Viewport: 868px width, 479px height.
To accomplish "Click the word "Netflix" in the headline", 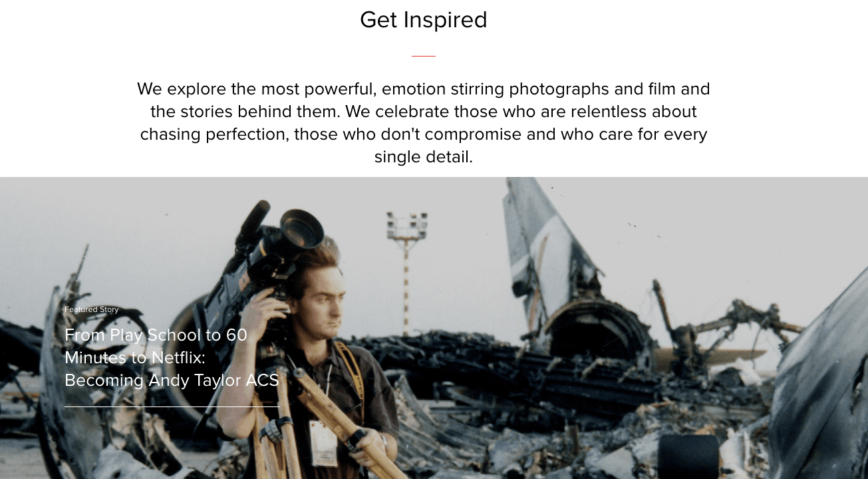I will click(x=176, y=358).
